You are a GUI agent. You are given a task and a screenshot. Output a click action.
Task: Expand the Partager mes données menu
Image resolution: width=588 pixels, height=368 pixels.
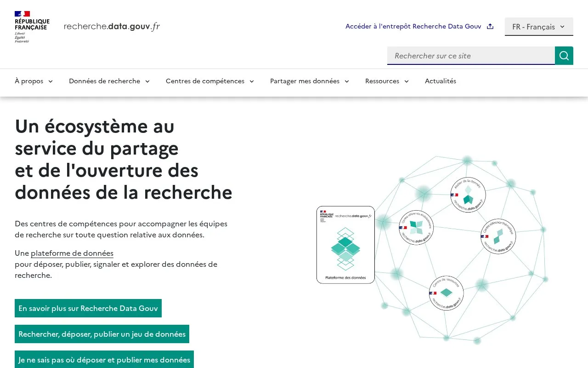point(310,81)
